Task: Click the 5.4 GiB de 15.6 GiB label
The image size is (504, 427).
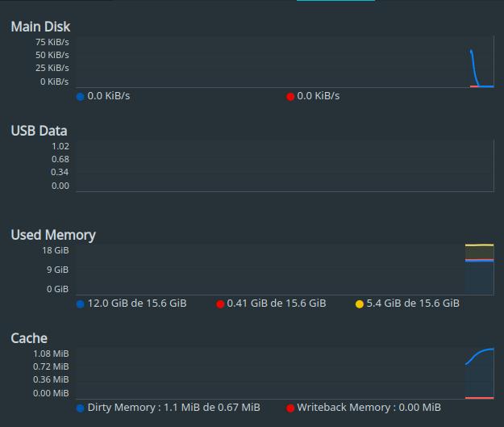Action: pyautogui.click(x=413, y=304)
